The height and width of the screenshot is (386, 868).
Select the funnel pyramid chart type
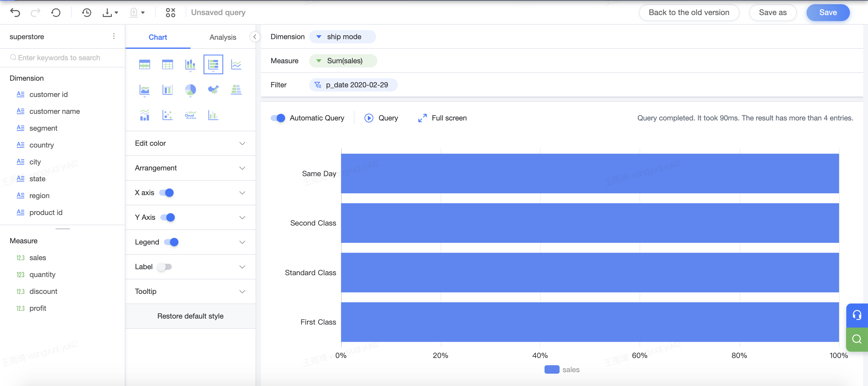[x=236, y=89]
